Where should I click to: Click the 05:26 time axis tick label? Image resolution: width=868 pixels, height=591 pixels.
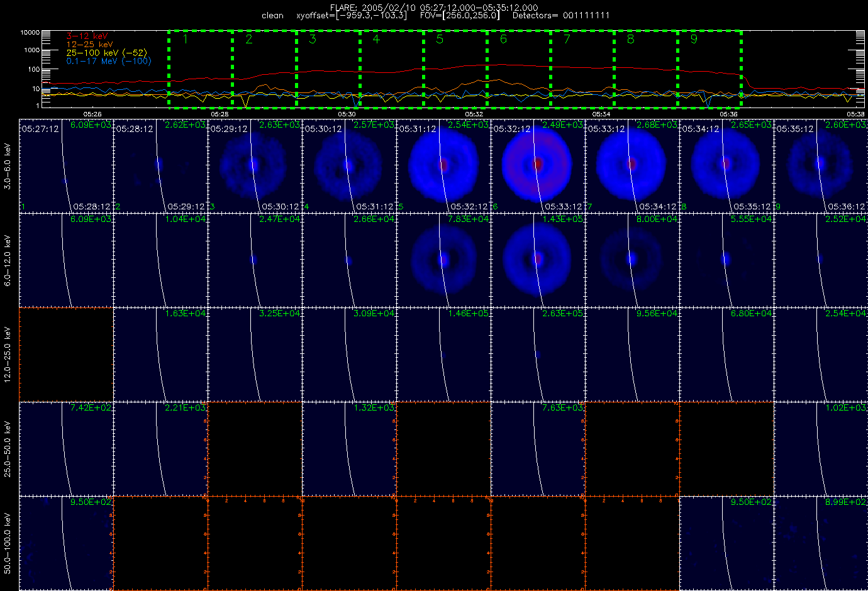[92, 114]
